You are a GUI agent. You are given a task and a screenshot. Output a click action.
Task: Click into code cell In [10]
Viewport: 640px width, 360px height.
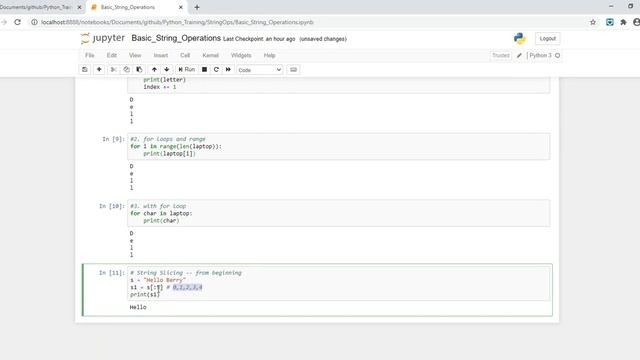pyautogui.click(x=338, y=213)
